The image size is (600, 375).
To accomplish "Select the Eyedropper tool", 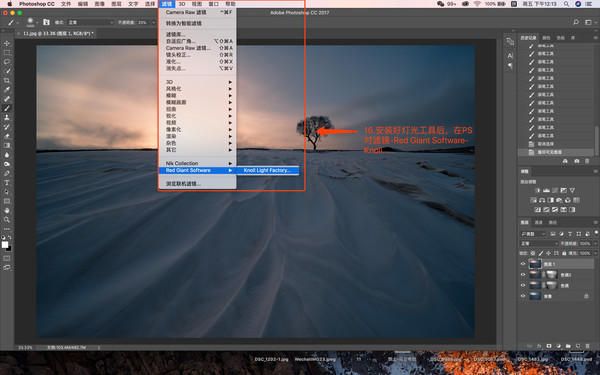I will pos(7,90).
